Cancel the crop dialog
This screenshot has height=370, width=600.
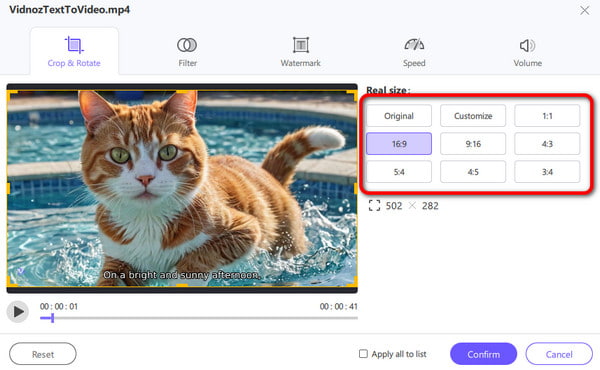pyautogui.click(x=559, y=354)
